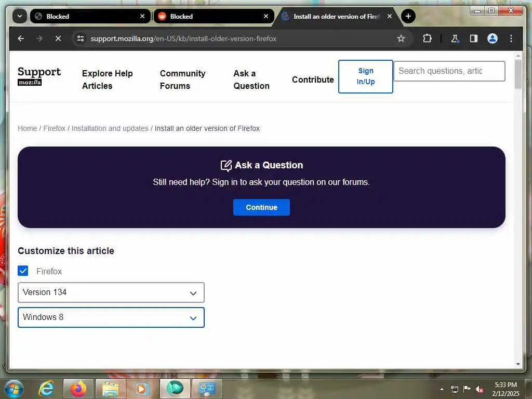Open the Extensions puzzle icon
Viewport: 532px width, 399px height.
[427, 38]
